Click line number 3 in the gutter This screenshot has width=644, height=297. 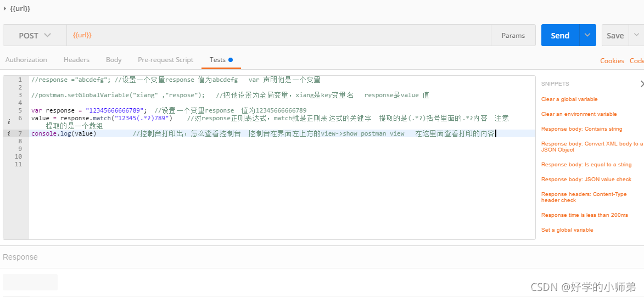click(x=20, y=96)
